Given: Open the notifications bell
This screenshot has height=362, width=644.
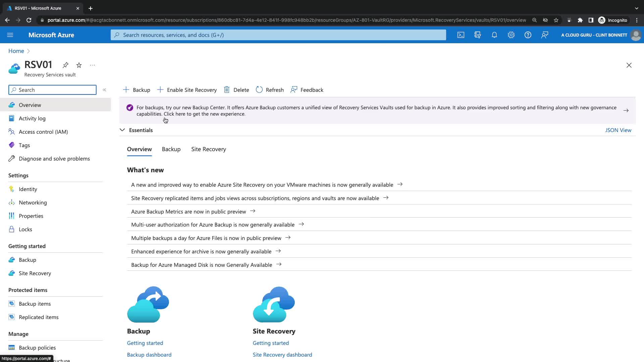Looking at the screenshot, I should [494, 35].
